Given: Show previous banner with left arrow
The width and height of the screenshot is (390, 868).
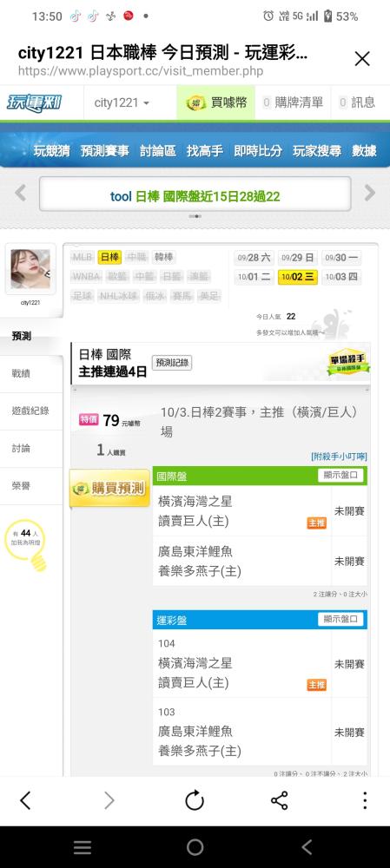Looking at the screenshot, I should [21, 194].
